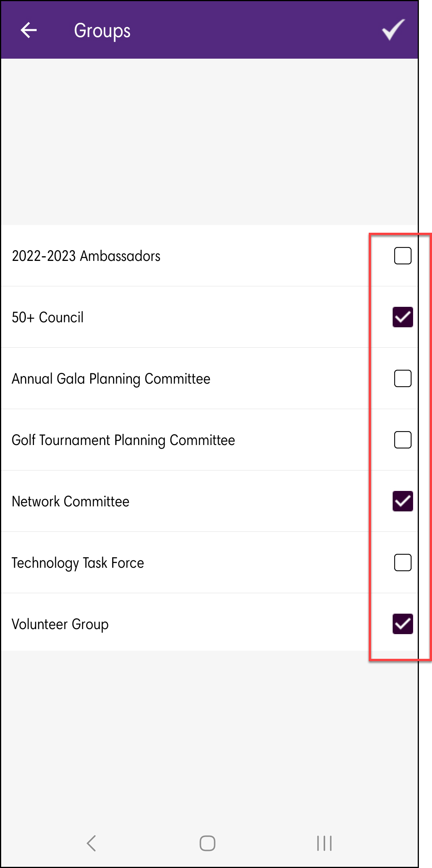The height and width of the screenshot is (868, 432).
Task: Tap the Network Committee group label
Action: tap(71, 502)
